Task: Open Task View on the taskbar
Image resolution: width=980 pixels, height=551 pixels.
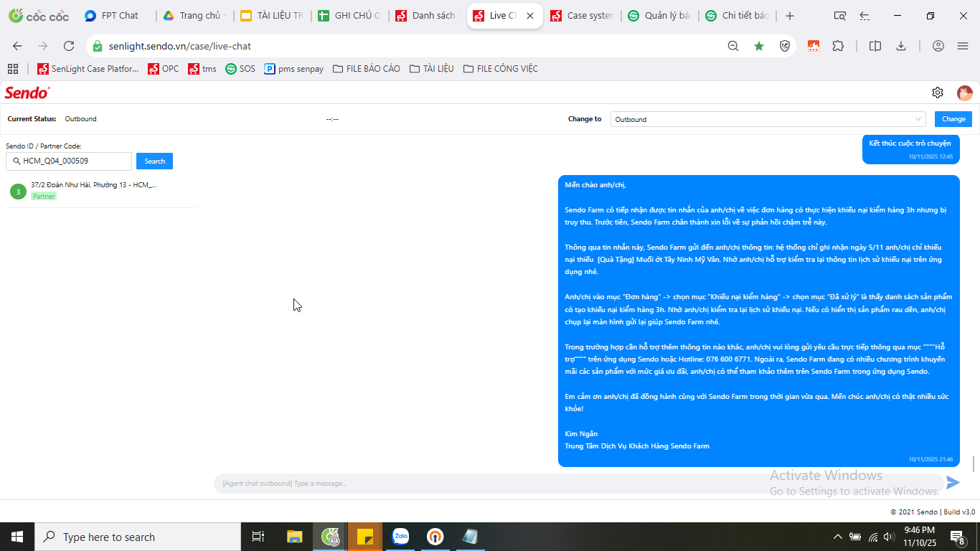Action: pyautogui.click(x=258, y=537)
